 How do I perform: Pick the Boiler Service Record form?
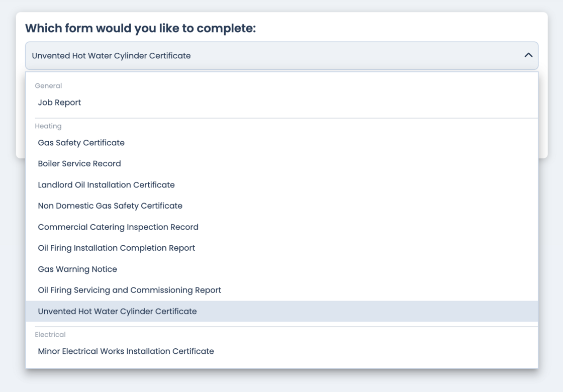point(79,164)
